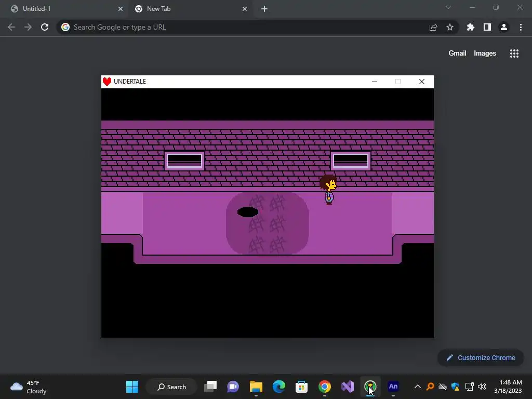This screenshot has width=532, height=399.
Task: Open Microsoft Store from taskbar
Action: point(302,387)
